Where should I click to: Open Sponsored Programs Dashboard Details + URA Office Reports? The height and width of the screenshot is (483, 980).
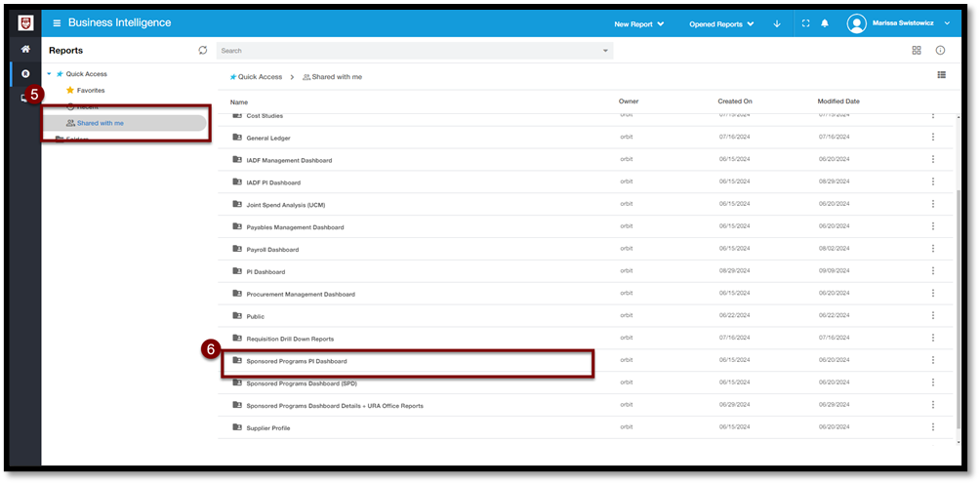[x=335, y=406]
